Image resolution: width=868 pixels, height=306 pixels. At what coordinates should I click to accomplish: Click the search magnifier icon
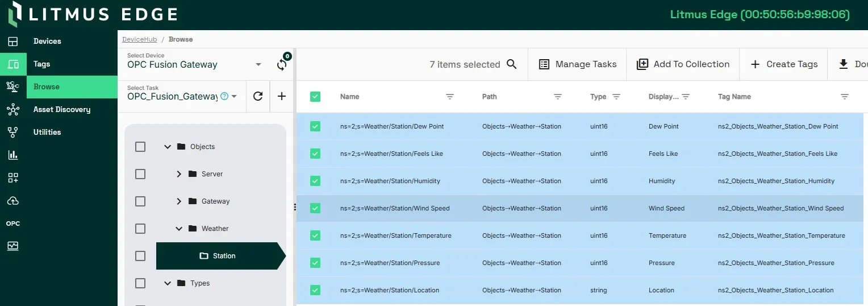coord(512,64)
